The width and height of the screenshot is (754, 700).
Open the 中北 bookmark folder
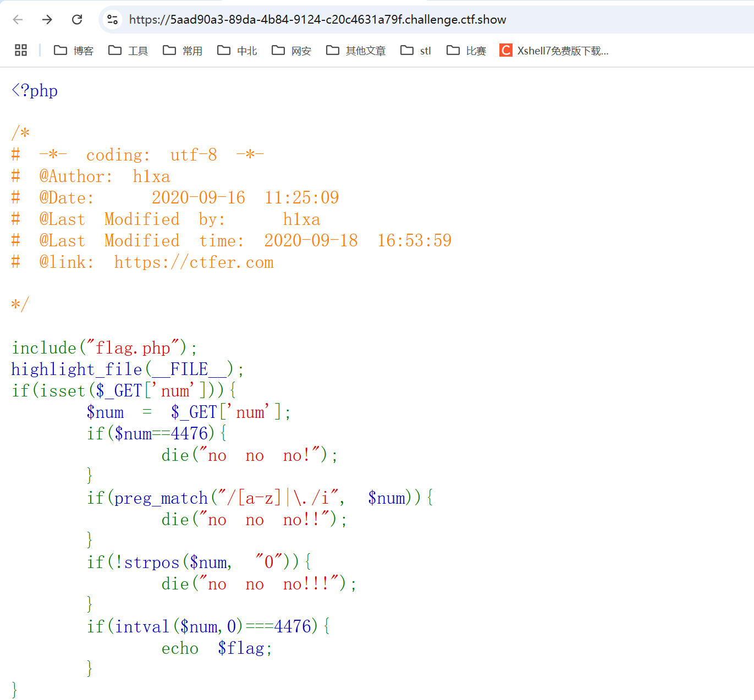[237, 51]
